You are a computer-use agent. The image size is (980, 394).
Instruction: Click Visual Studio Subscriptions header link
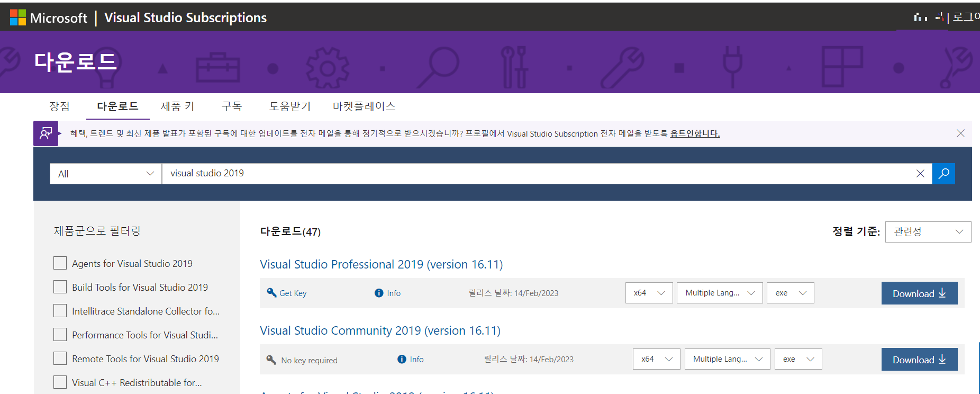tap(186, 17)
